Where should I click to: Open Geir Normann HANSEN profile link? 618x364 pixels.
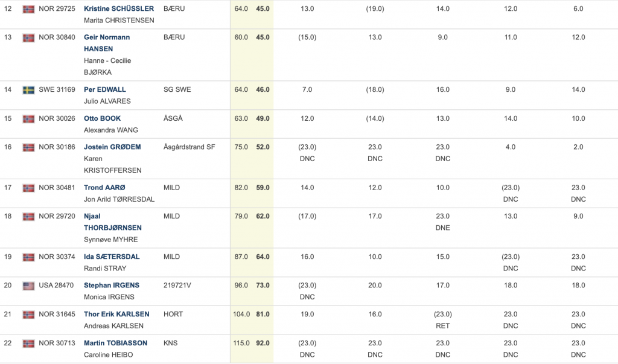pyautogui.click(x=107, y=43)
